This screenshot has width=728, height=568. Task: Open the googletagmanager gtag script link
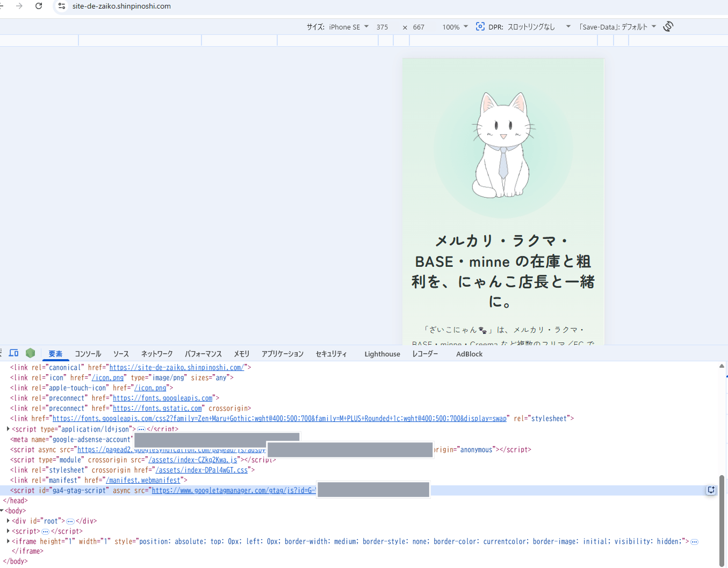pyautogui.click(x=233, y=490)
